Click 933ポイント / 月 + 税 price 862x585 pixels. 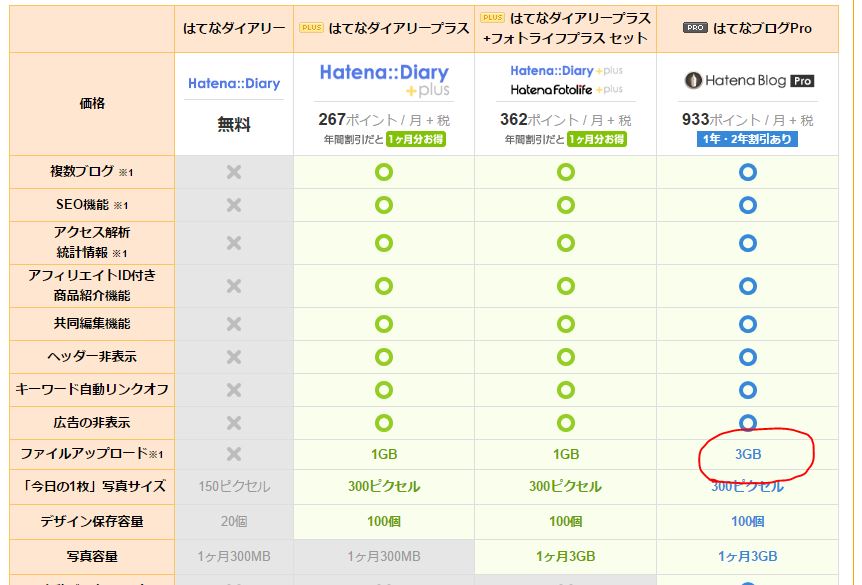point(748,119)
